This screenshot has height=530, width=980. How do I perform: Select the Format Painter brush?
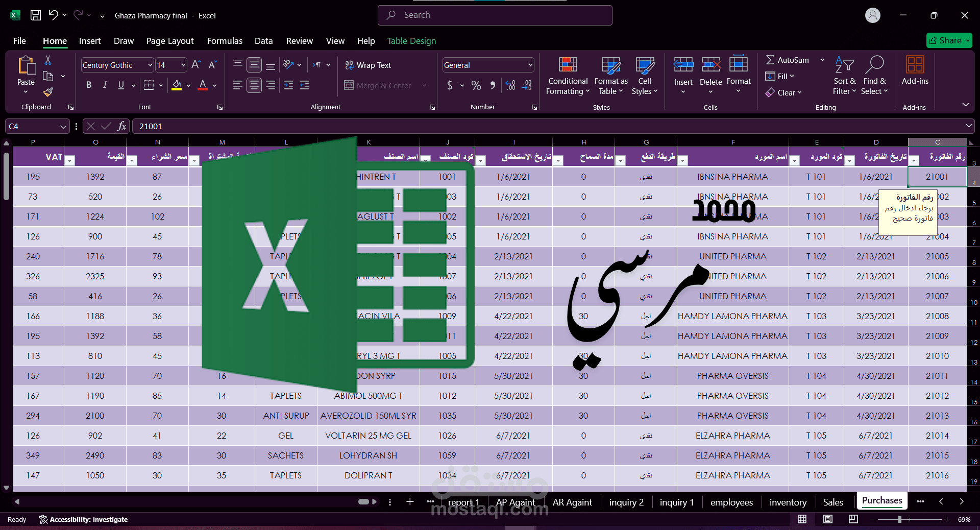click(x=48, y=92)
